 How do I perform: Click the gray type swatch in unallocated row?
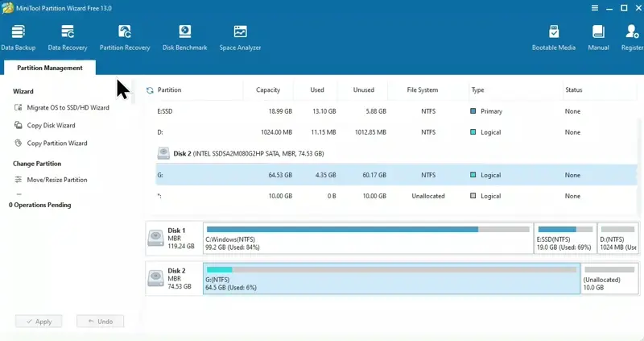pyautogui.click(x=473, y=196)
